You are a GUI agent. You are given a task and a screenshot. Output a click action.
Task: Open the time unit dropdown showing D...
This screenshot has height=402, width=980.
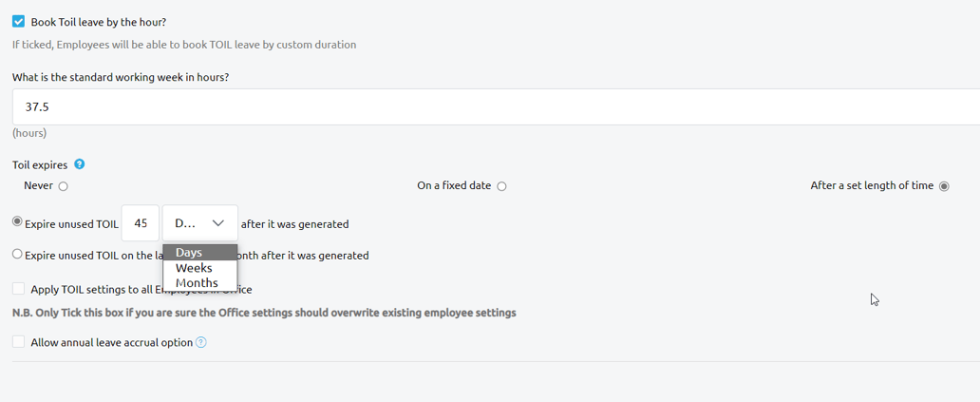pyautogui.click(x=199, y=223)
